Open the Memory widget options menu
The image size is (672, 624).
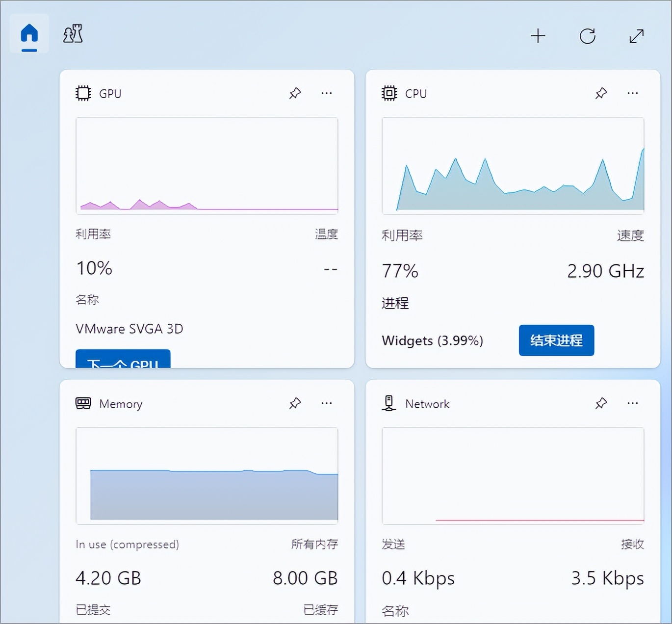326,403
